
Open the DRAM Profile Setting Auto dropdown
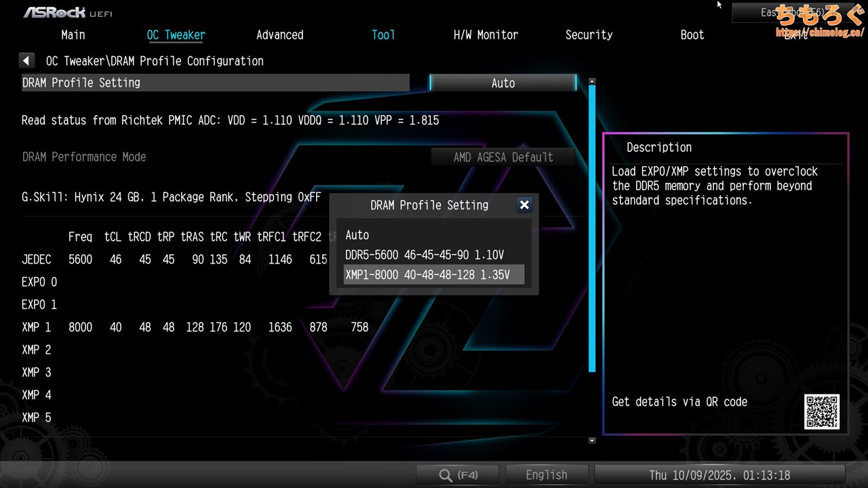tap(502, 83)
